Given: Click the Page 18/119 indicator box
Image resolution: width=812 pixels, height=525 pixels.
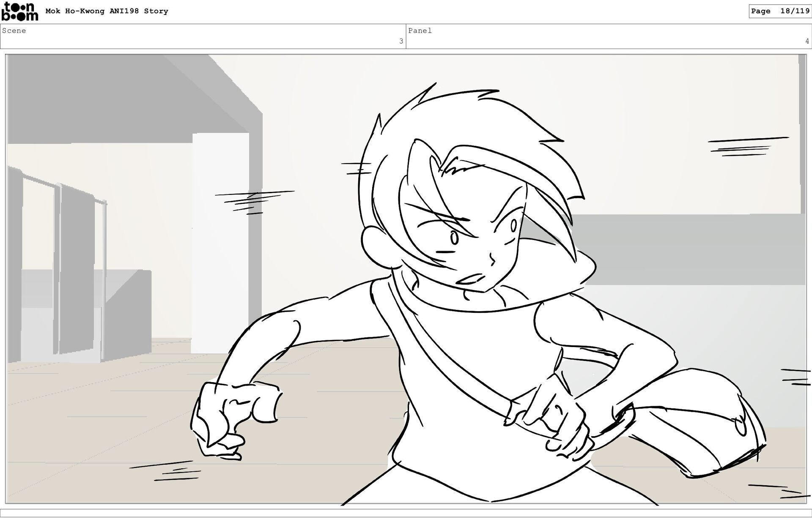Looking at the screenshot, I should (780, 11).
